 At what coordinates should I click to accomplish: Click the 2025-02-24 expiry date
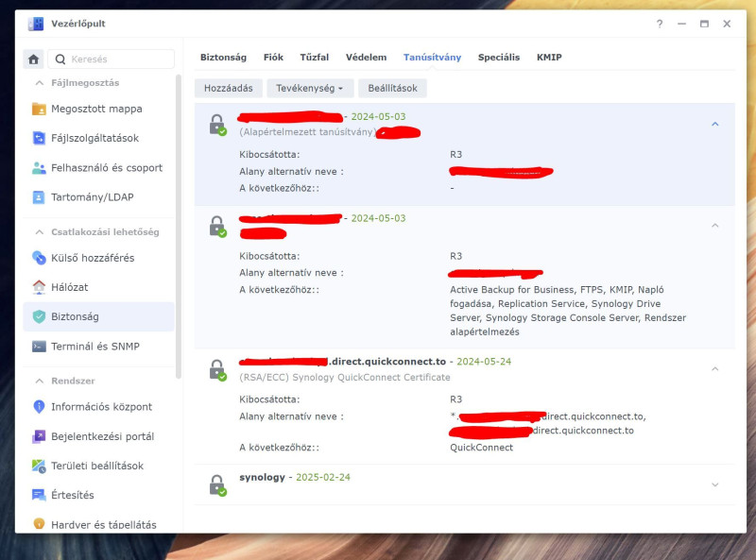coord(323,477)
